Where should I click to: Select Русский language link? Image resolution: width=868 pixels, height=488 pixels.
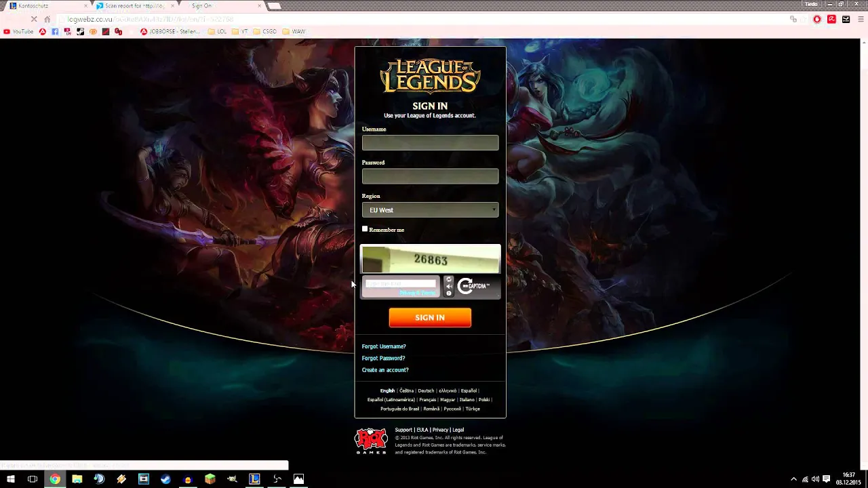click(x=452, y=409)
